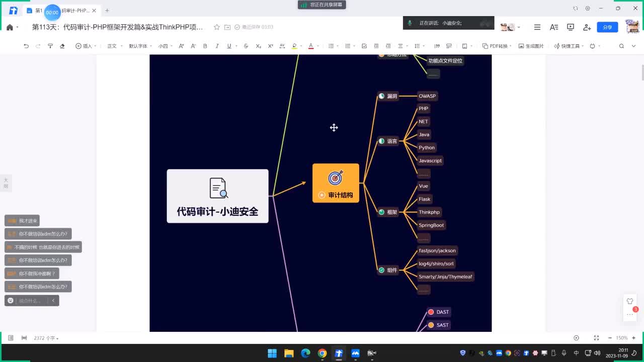
Task: Open Windows Start menu
Action: coord(272,353)
